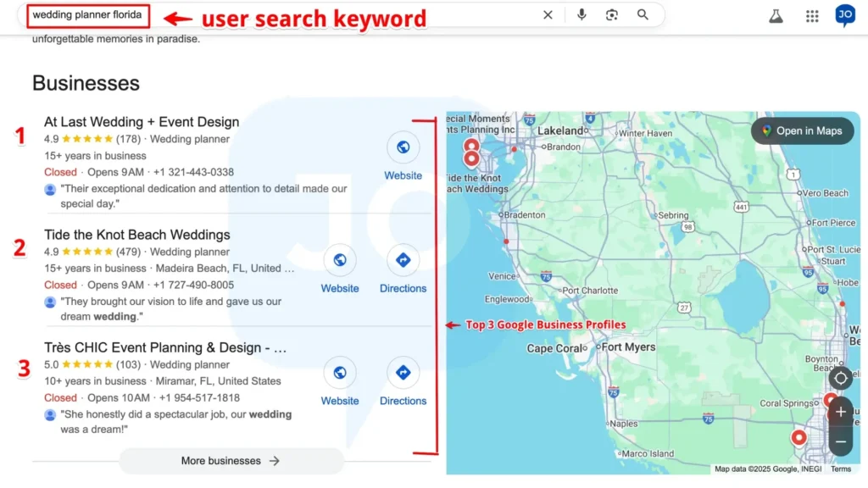Open At Last Wedding + Event Design listing

coord(142,122)
